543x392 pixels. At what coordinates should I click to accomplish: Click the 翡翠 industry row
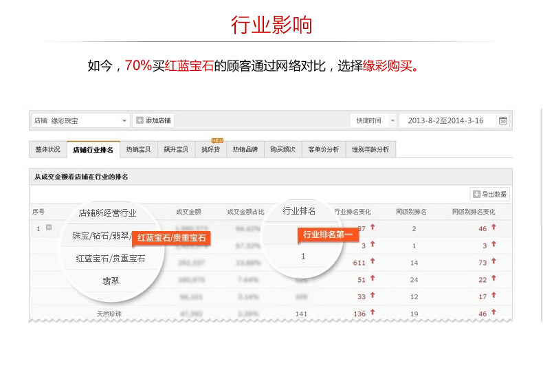point(111,281)
